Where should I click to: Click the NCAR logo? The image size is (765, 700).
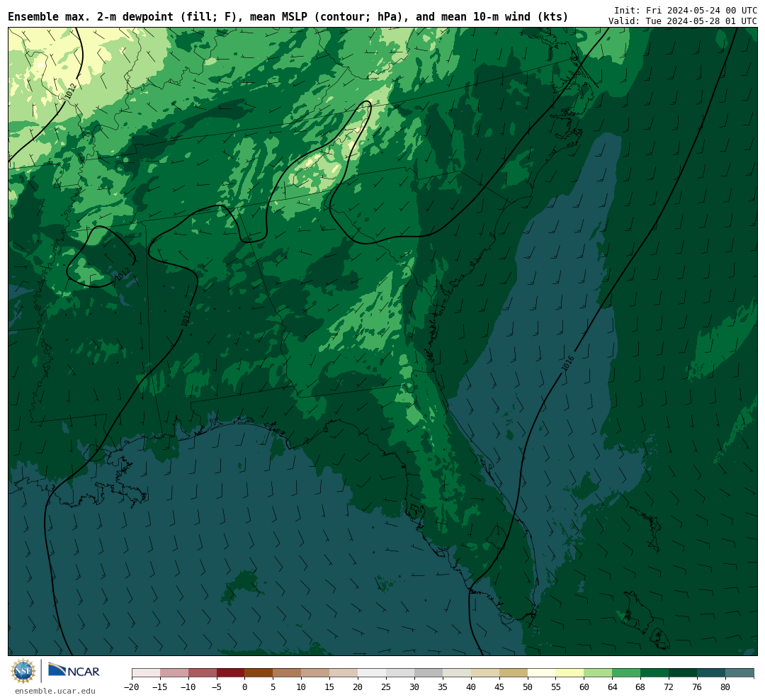pyautogui.click(x=74, y=670)
